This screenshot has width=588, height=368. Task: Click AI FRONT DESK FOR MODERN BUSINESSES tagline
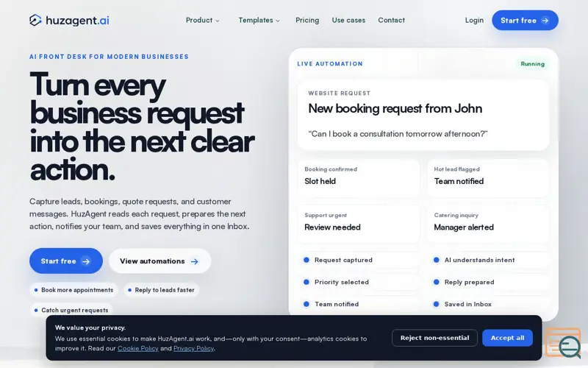(x=109, y=57)
